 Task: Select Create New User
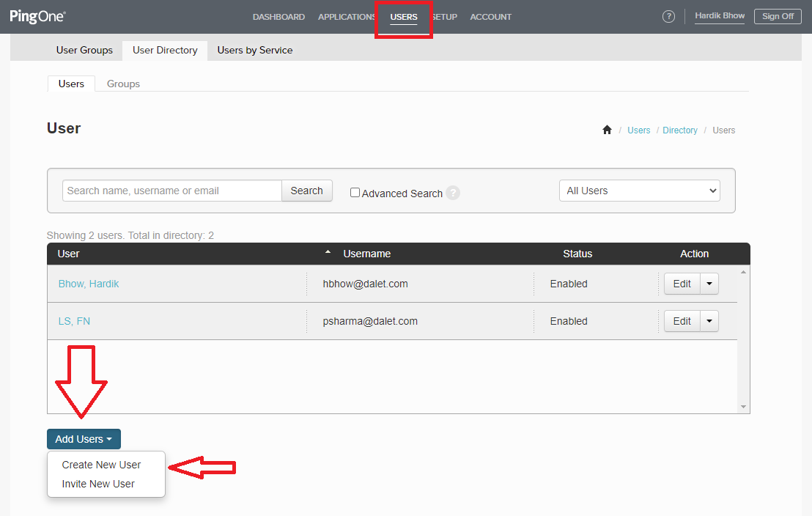click(102, 465)
